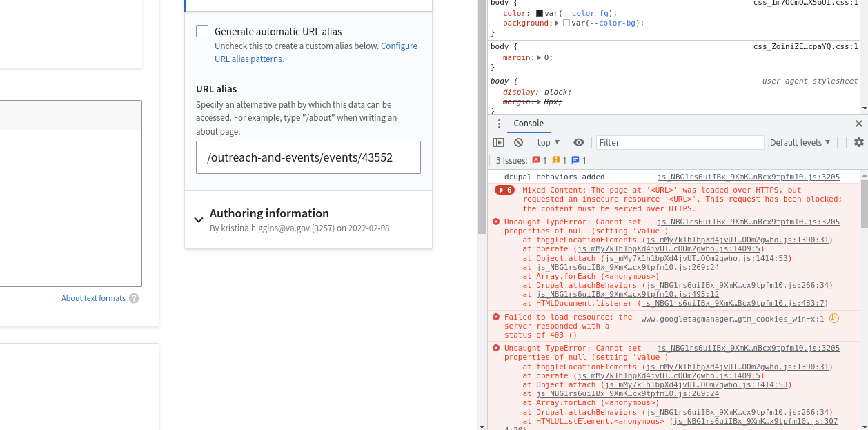Click the white --color-bg color swatch

566,23
